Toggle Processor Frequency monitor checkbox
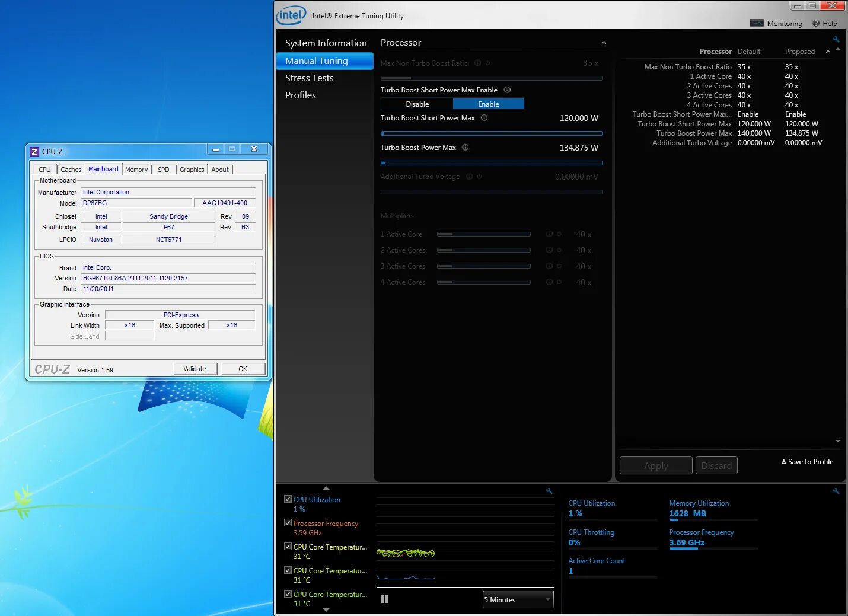848x616 pixels. click(x=288, y=523)
